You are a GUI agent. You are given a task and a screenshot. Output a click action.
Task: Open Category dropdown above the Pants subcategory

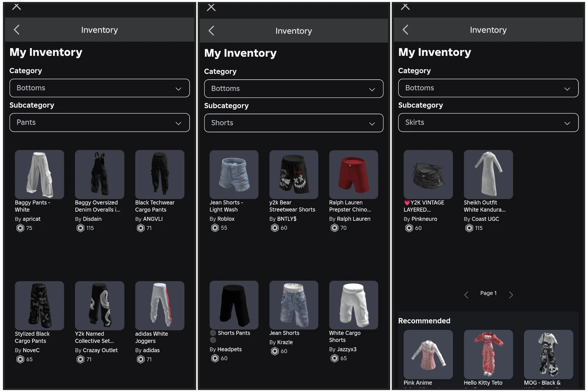100,88
